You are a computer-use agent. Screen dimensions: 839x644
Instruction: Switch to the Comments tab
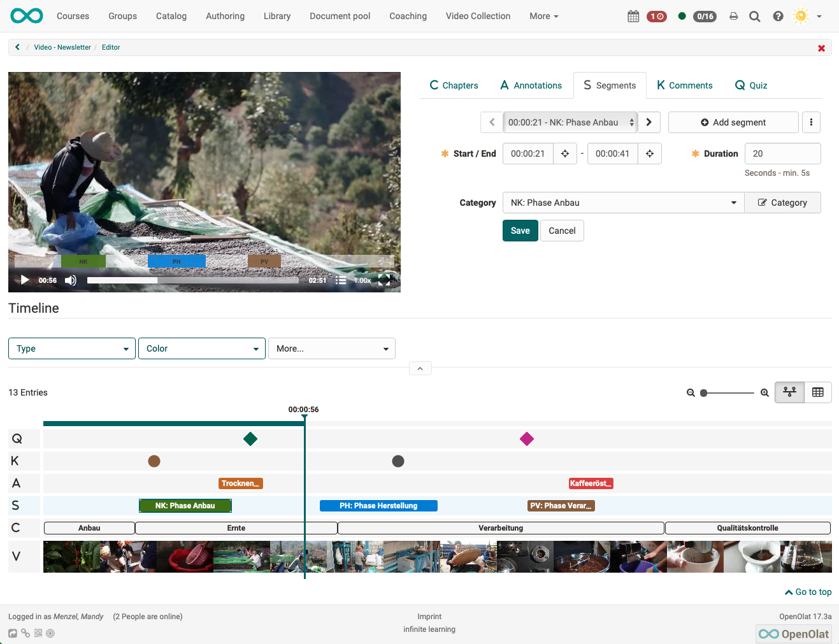(x=684, y=85)
